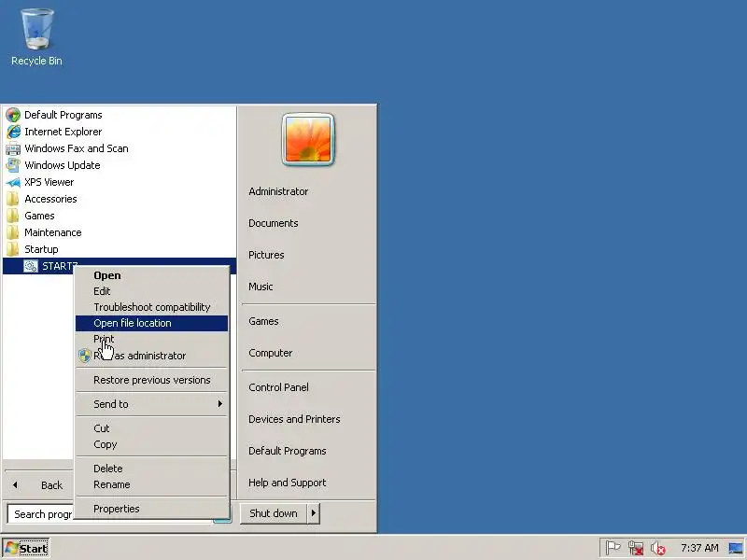Click the Shut down button
Viewport: 747px width, 560px height.
point(274,513)
